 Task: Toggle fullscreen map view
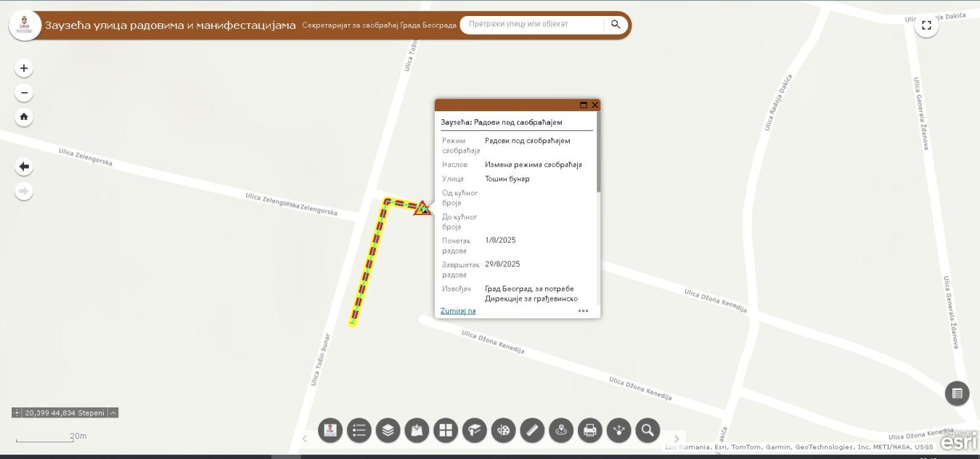(926, 25)
